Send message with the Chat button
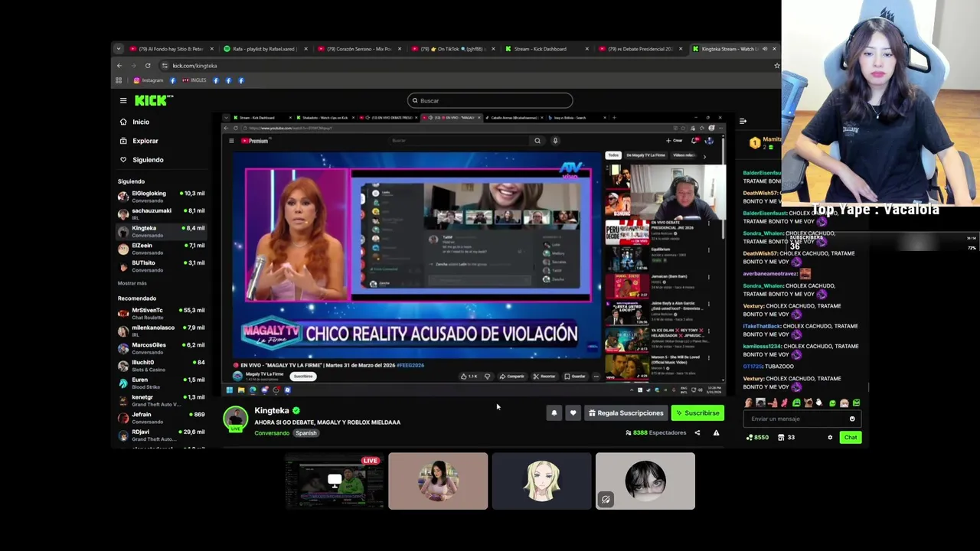The width and height of the screenshot is (980, 551). point(851,438)
